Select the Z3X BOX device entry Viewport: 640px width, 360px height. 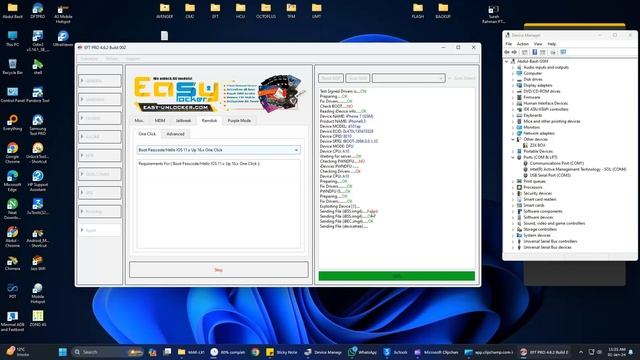(537, 145)
